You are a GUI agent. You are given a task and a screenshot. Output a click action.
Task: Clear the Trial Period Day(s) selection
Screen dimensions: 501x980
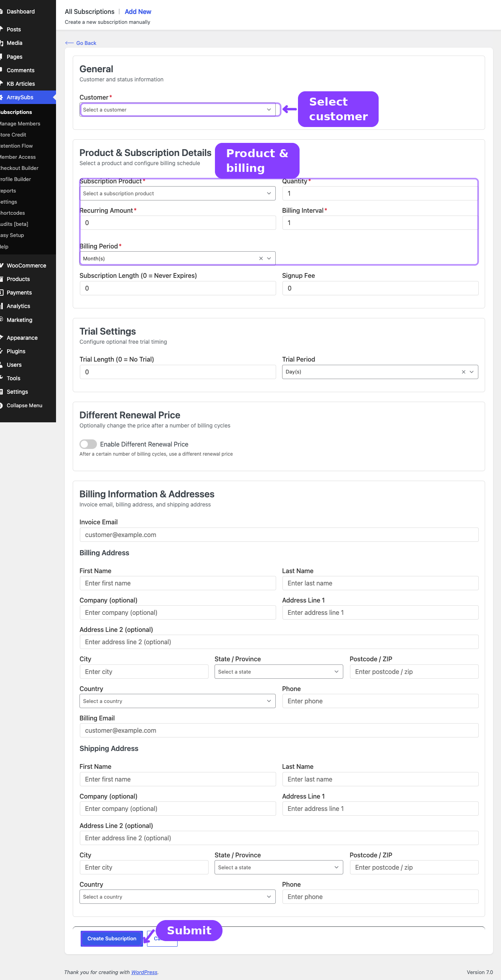tap(464, 372)
